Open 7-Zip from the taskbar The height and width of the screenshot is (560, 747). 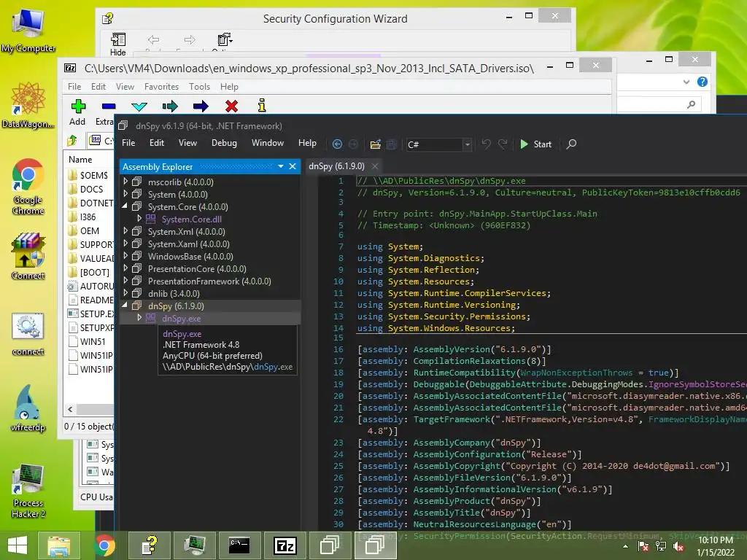coord(285,545)
